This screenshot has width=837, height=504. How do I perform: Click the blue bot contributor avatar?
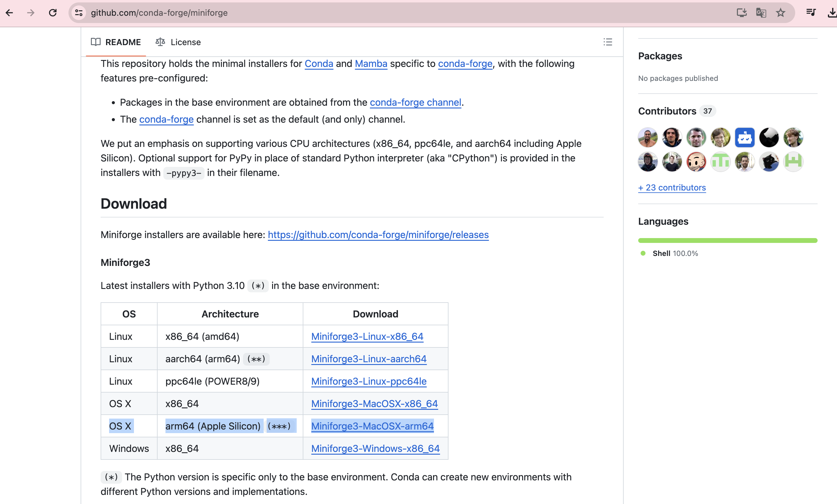click(745, 138)
